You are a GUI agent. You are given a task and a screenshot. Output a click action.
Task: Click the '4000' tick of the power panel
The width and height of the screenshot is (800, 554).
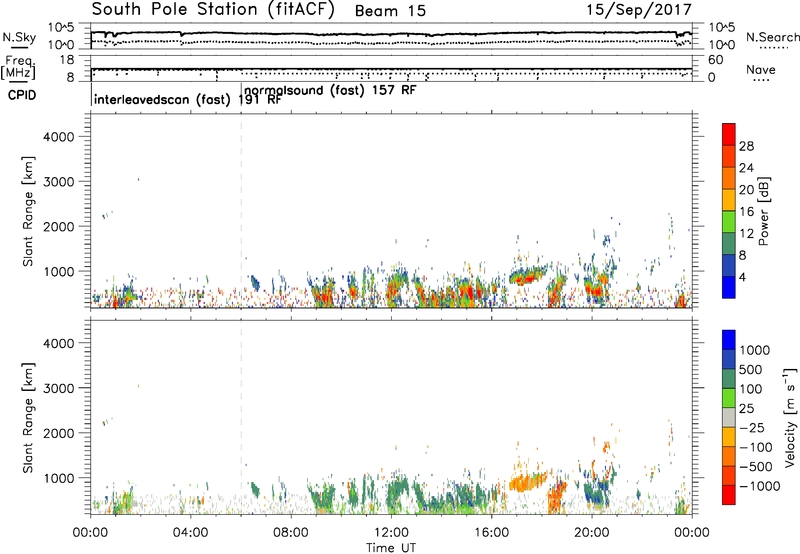(x=59, y=137)
